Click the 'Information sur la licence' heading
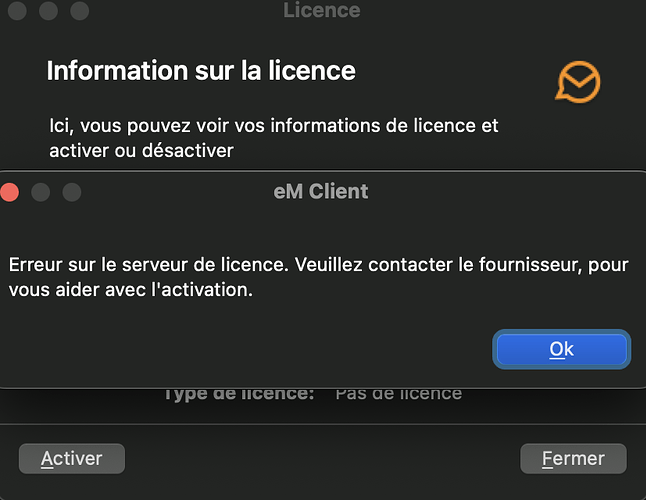646x500 pixels. [x=201, y=71]
